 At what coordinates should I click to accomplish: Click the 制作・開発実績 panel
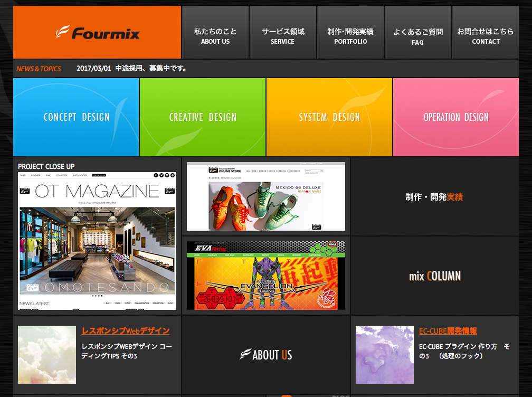[434, 197]
